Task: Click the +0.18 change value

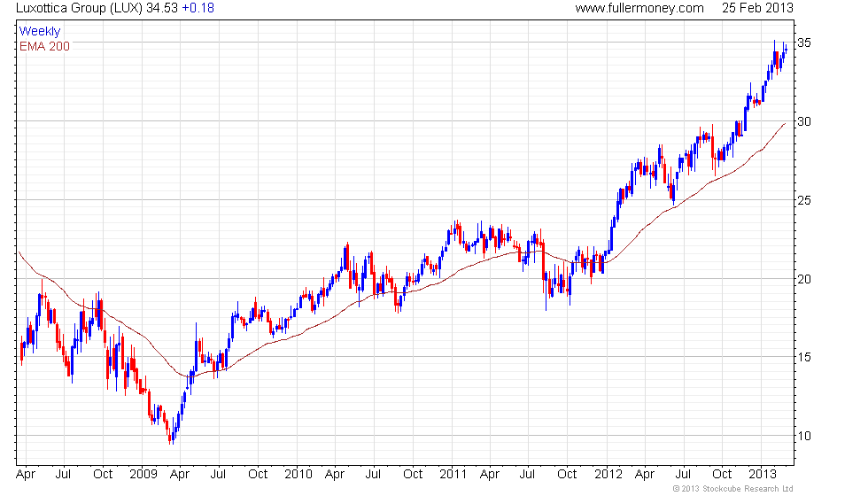Action: click(198, 8)
